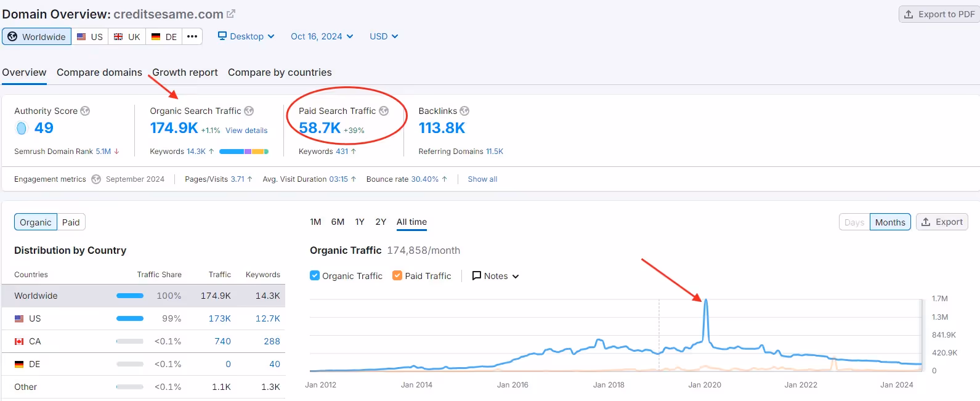Click Backlinks info globe icon
Image resolution: width=980 pixels, height=401 pixels.
pos(464,111)
